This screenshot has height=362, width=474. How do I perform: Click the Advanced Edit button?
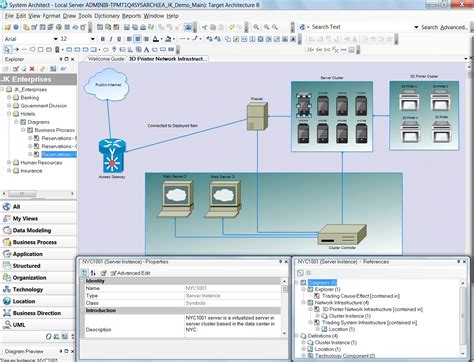[130, 273]
